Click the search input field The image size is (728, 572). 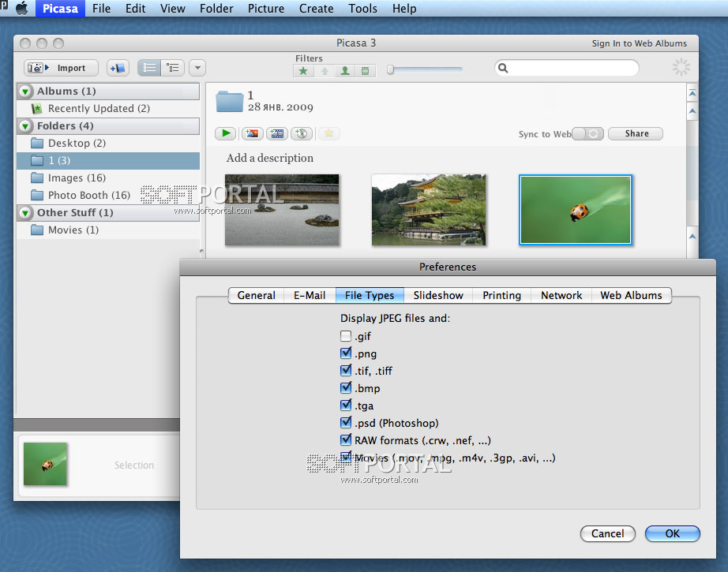[x=567, y=68]
